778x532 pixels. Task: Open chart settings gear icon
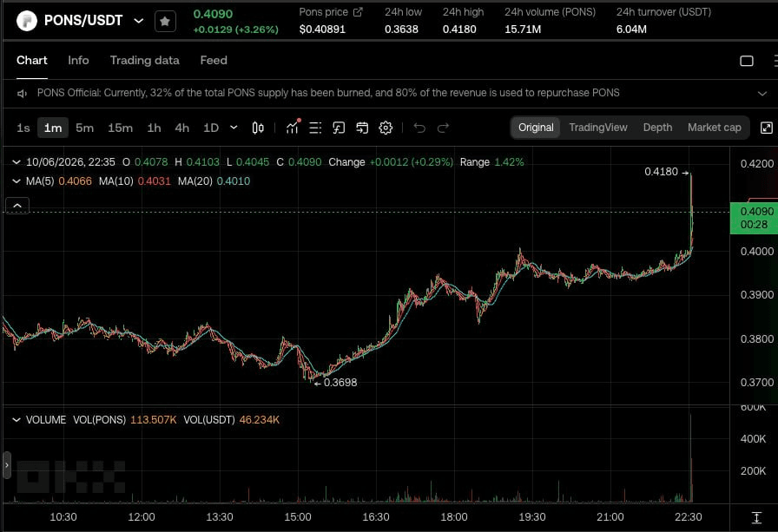pyautogui.click(x=386, y=128)
